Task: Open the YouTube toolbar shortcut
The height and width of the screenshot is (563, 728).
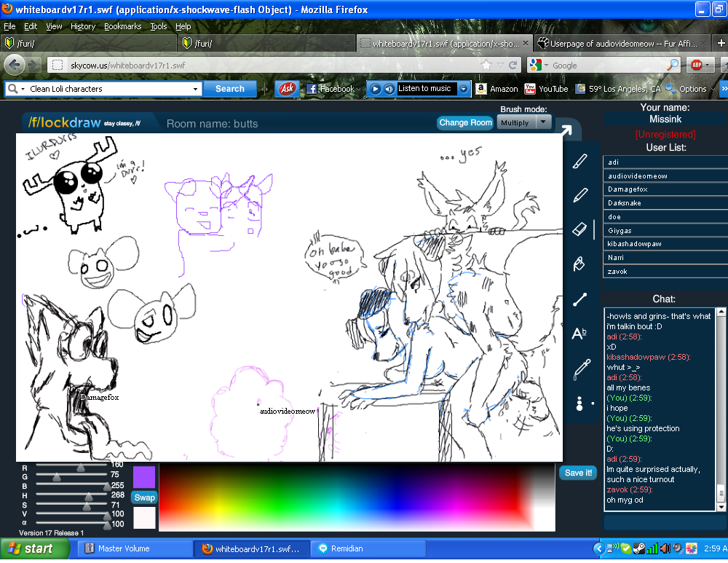Action: [x=546, y=89]
